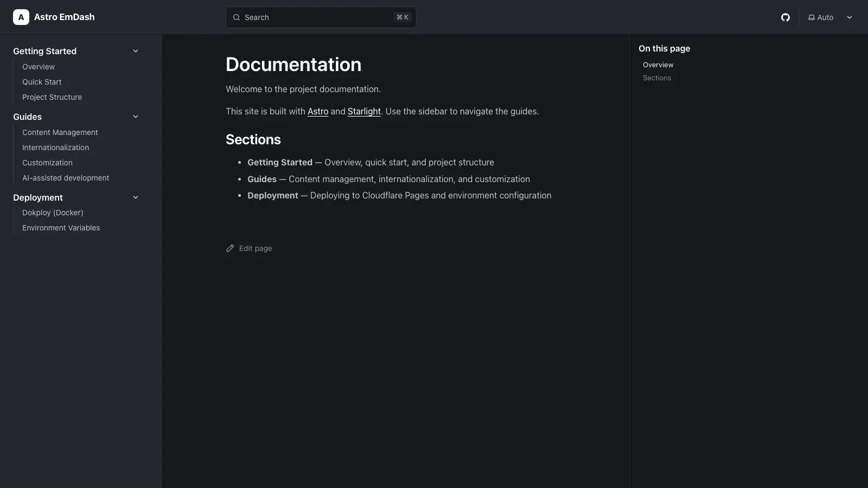Open Content Management guide
Image resolution: width=868 pixels, height=488 pixels.
(x=60, y=132)
